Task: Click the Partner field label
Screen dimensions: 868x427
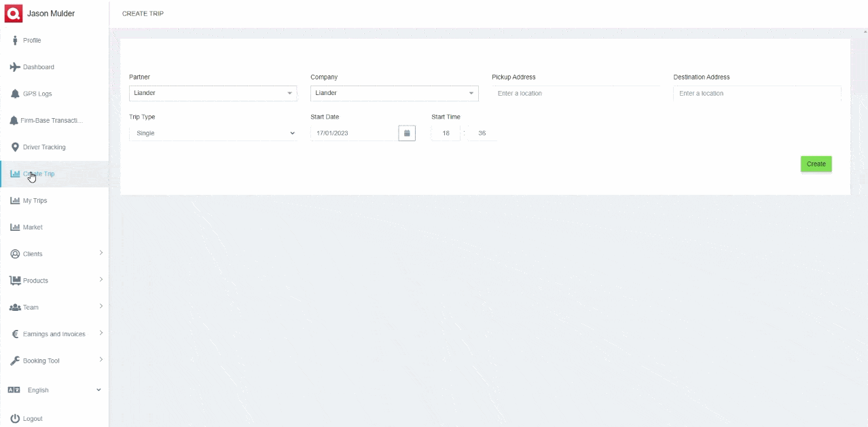Action: [139, 77]
